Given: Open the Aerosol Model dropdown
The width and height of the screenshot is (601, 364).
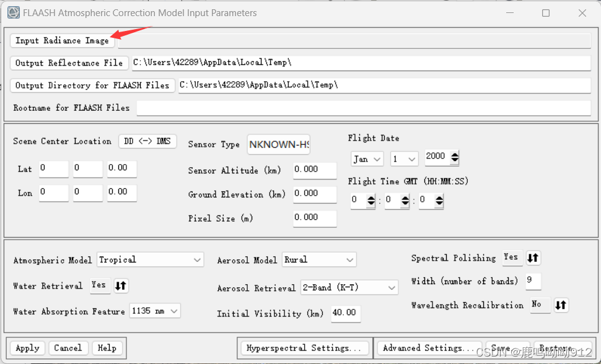Looking at the screenshot, I should tap(319, 260).
